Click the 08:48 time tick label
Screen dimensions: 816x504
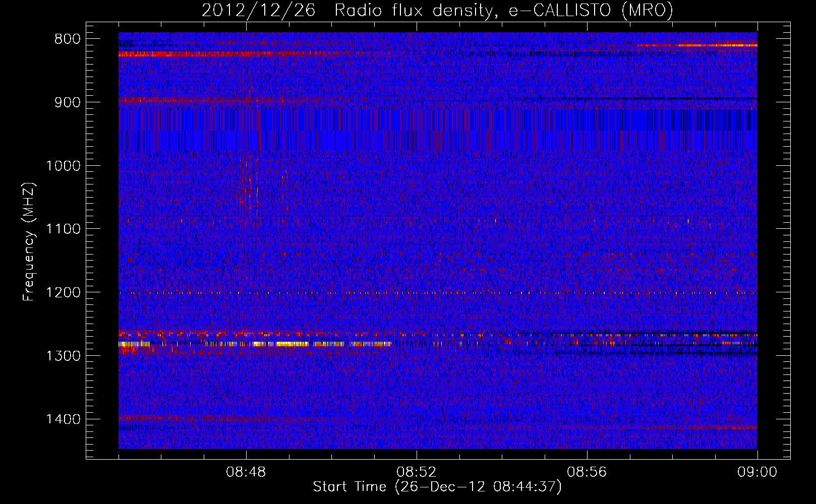[246, 472]
